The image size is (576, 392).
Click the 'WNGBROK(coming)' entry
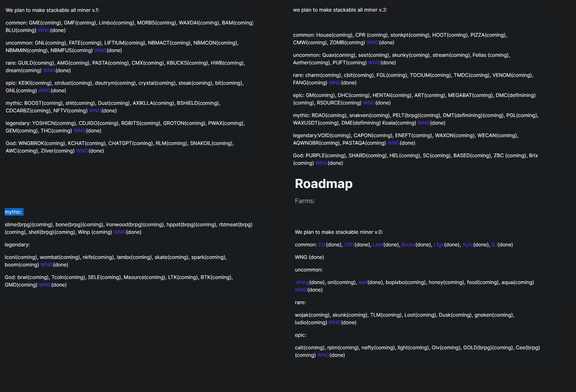pos(42,143)
